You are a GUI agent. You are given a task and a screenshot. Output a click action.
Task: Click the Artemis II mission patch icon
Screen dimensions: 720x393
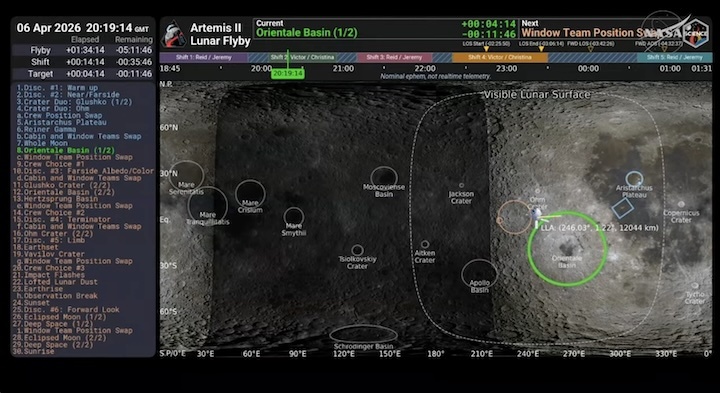coord(173,34)
